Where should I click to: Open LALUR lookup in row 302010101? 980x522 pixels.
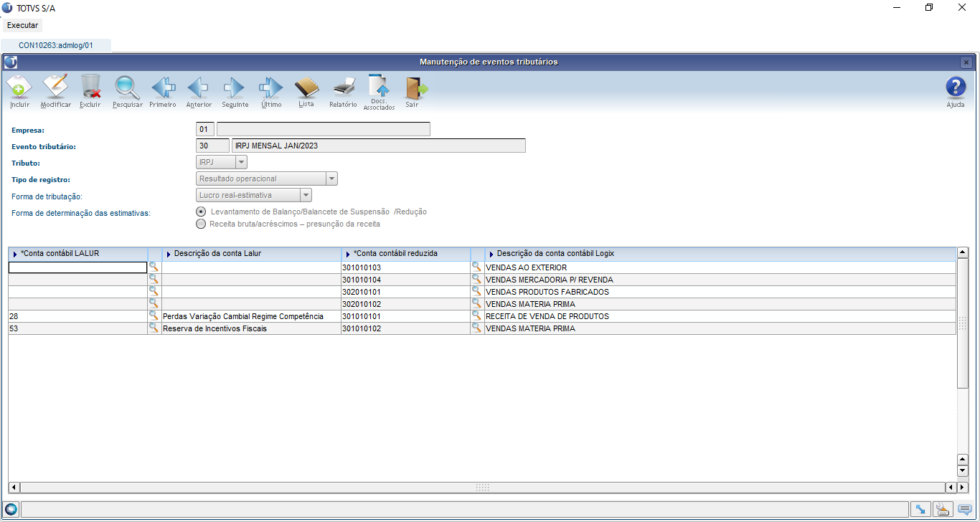click(154, 291)
